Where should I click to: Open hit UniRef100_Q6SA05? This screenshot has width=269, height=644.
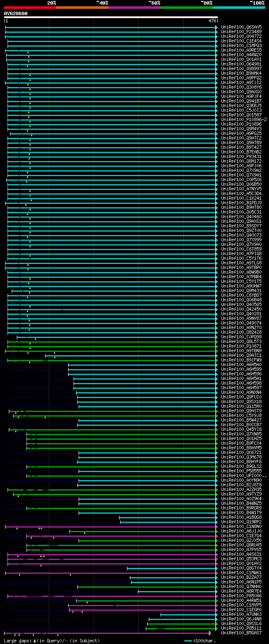click(x=241, y=27)
